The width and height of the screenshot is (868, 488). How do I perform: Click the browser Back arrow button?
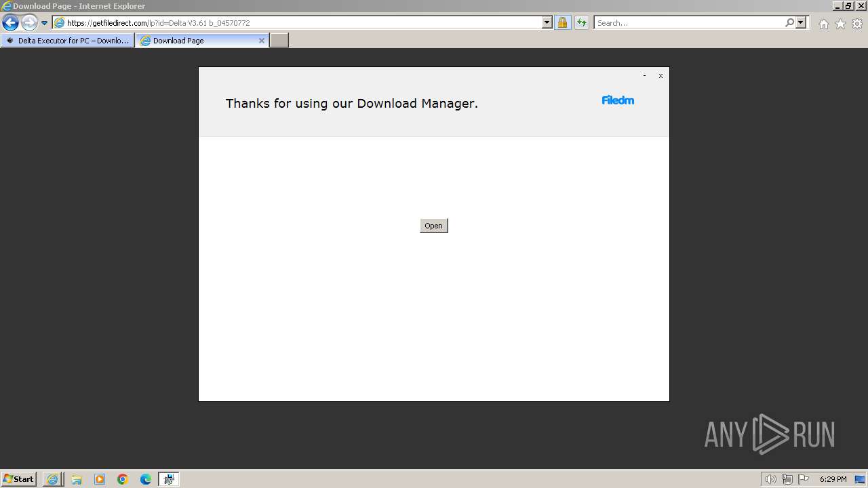[10, 23]
